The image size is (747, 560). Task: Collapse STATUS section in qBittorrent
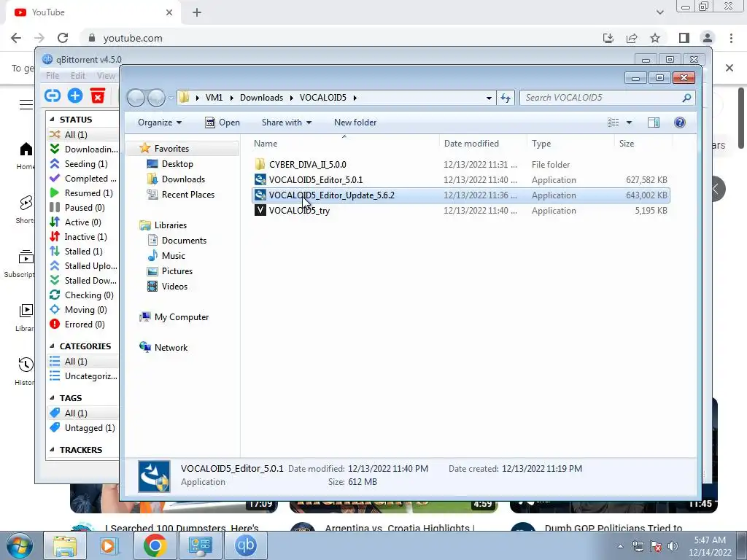[52, 120]
